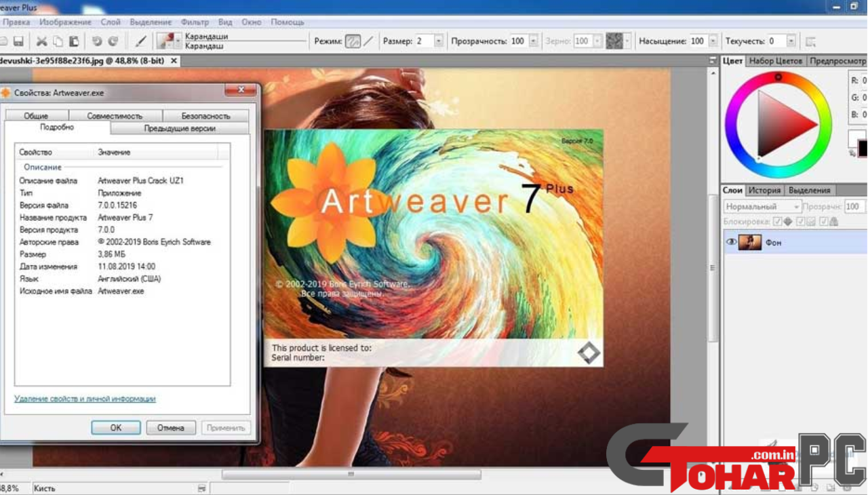Click the canvas horizontal scrollbar thumb
This screenshot has height=495, width=868.
tap(351, 475)
